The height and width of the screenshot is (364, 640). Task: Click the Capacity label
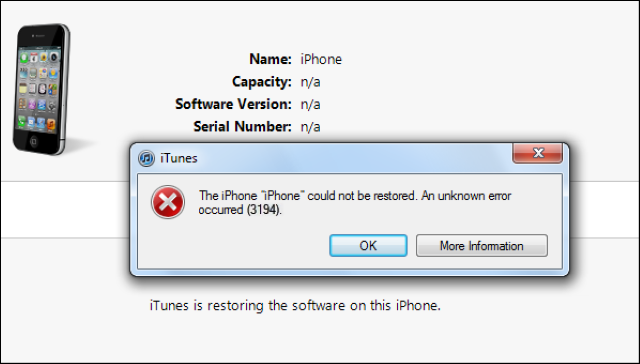[262, 82]
